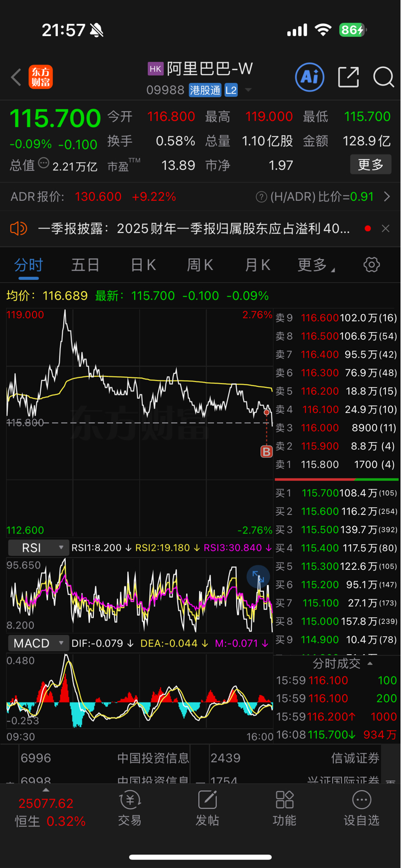
Task: Open the Ai assistant icon
Action: [310, 77]
